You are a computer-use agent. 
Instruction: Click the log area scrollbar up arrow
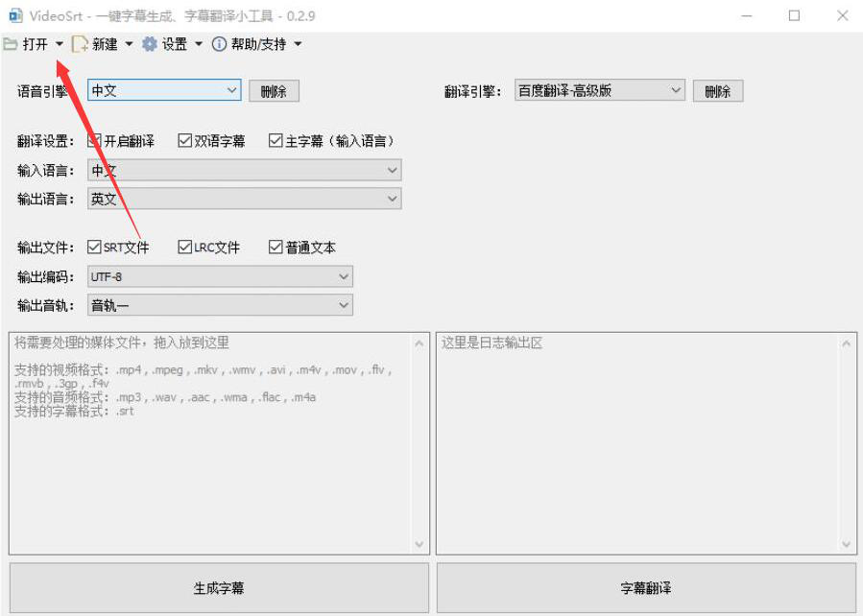tap(847, 344)
